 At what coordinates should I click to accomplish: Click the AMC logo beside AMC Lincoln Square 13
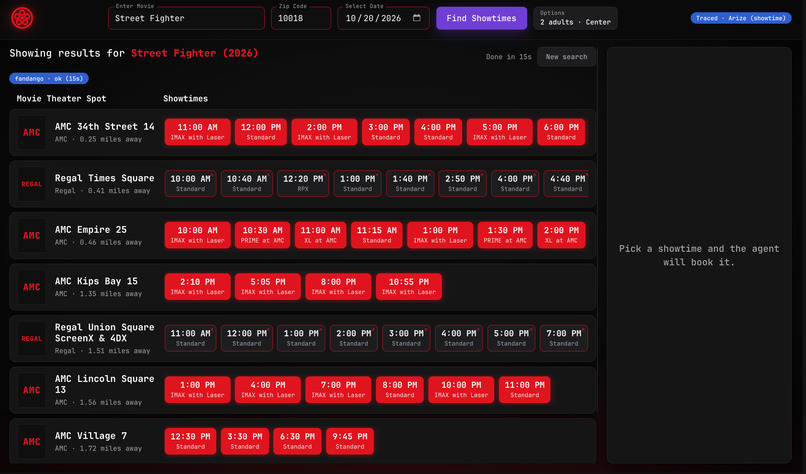31,390
